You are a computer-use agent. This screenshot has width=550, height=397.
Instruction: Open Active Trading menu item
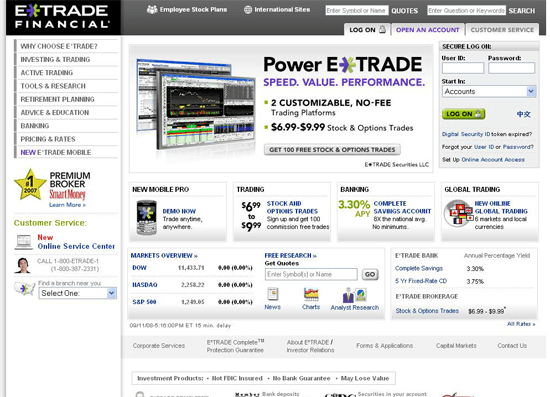point(66,73)
